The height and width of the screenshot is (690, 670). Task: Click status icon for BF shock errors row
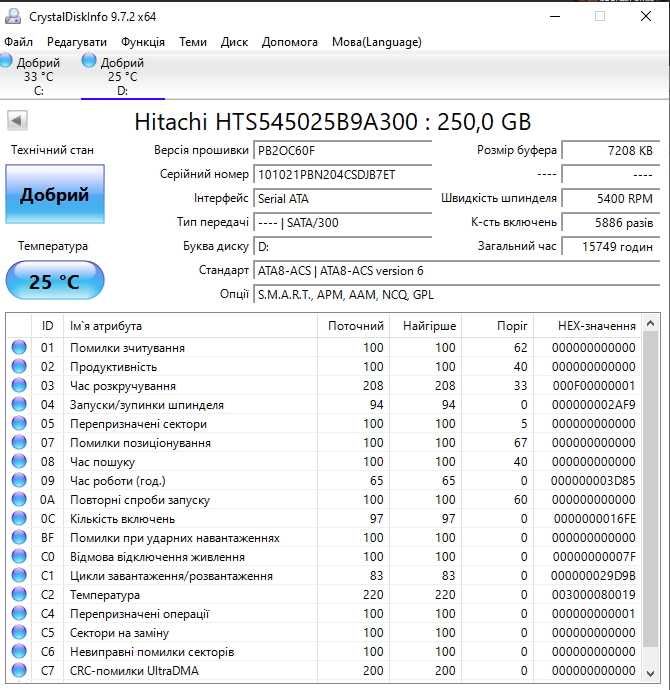(x=19, y=537)
